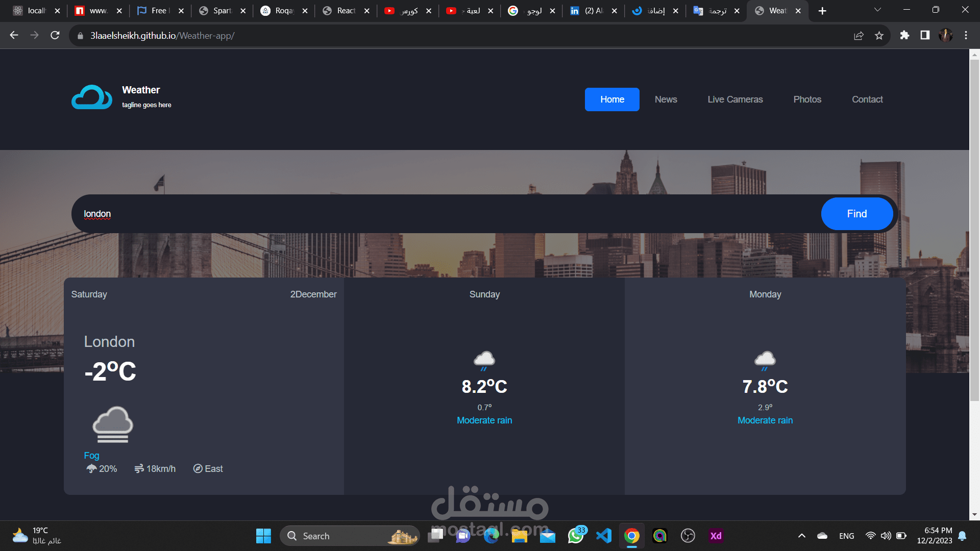Open the News navigation link
This screenshot has width=980, height=551.
coord(666,99)
